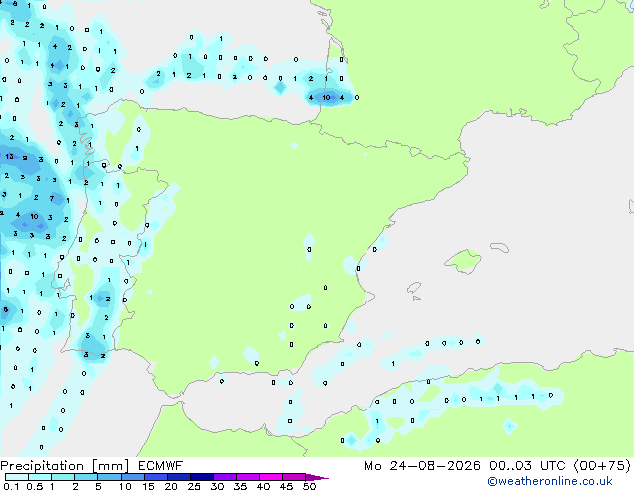Click Menorca island outline
Screen dimensions: 634x490
pos(500,247)
